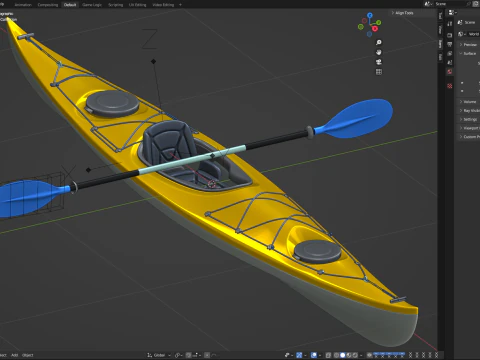Switch to material preview shading
The width and height of the screenshot is (480, 360).
point(349,355)
